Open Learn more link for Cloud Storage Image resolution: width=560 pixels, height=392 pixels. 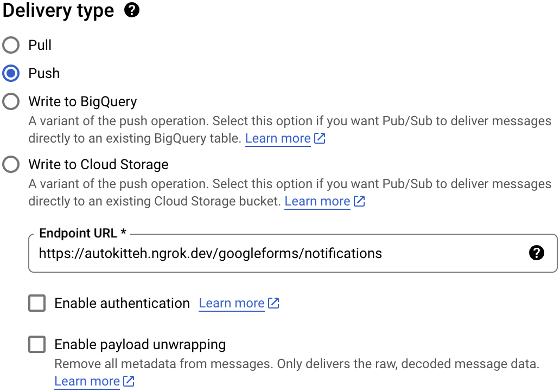tap(324, 202)
